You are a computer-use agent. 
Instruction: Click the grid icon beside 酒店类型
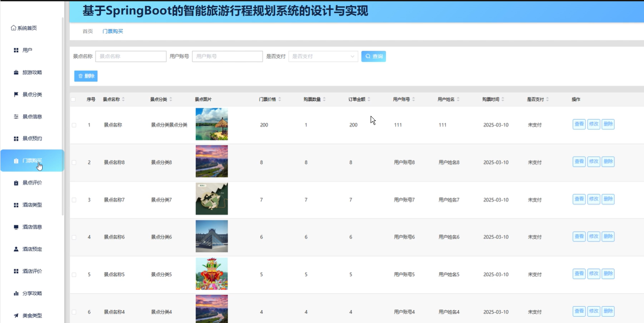click(16, 205)
